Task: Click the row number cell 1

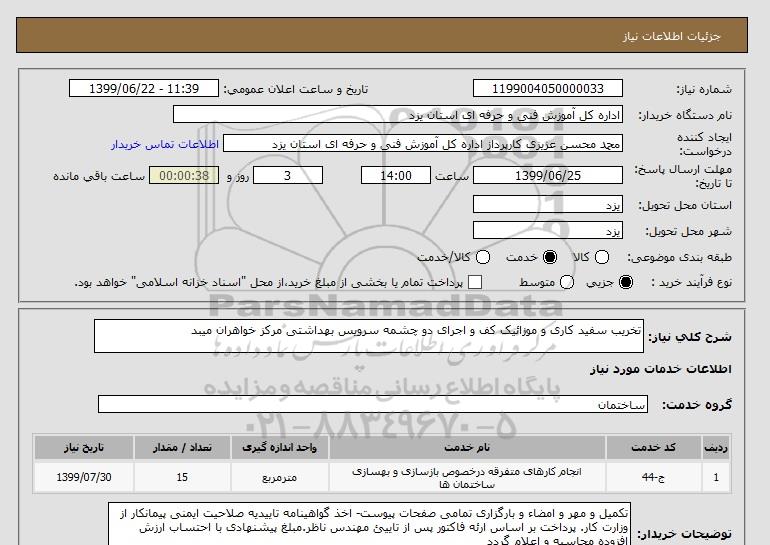Action: point(716,477)
